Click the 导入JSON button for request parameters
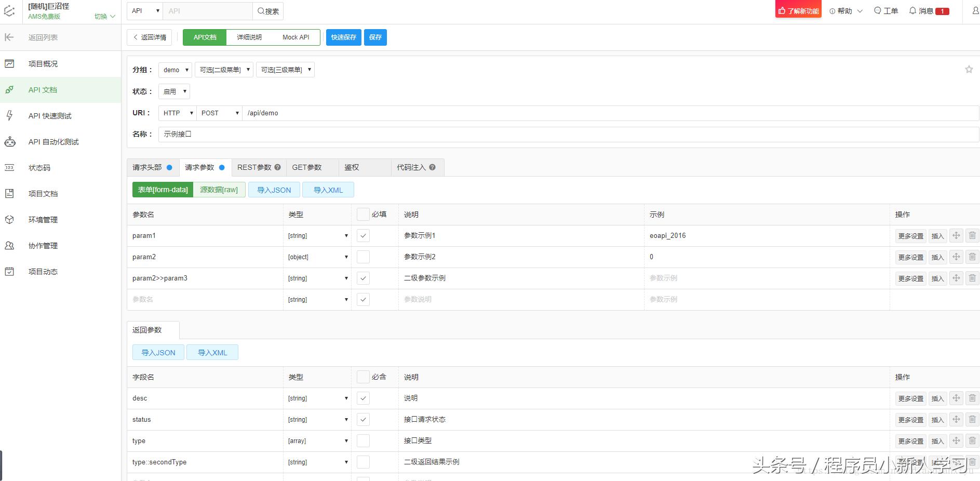Viewport: 980px width, 481px height. (274, 190)
